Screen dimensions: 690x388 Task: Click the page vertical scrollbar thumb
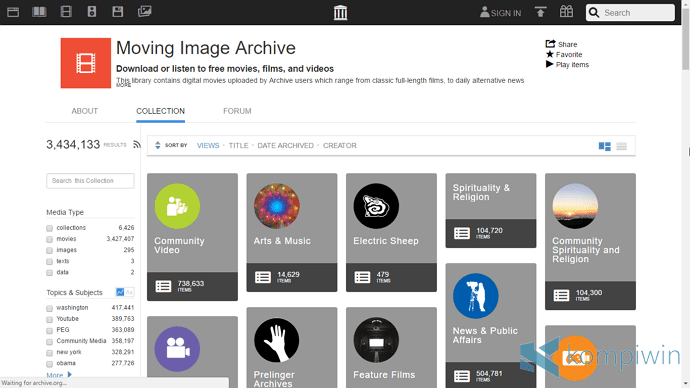pyautogui.click(x=686, y=39)
